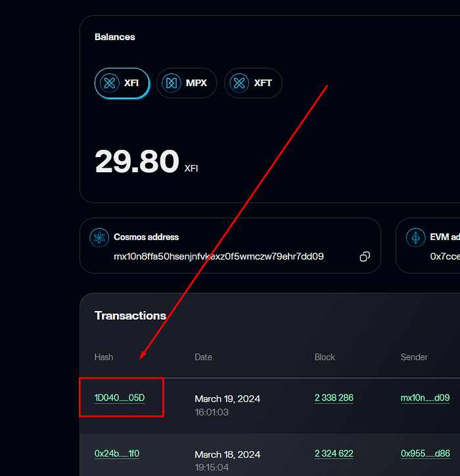
Task: Switch to the XFT balance tab
Action: pyautogui.click(x=253, y=83)
